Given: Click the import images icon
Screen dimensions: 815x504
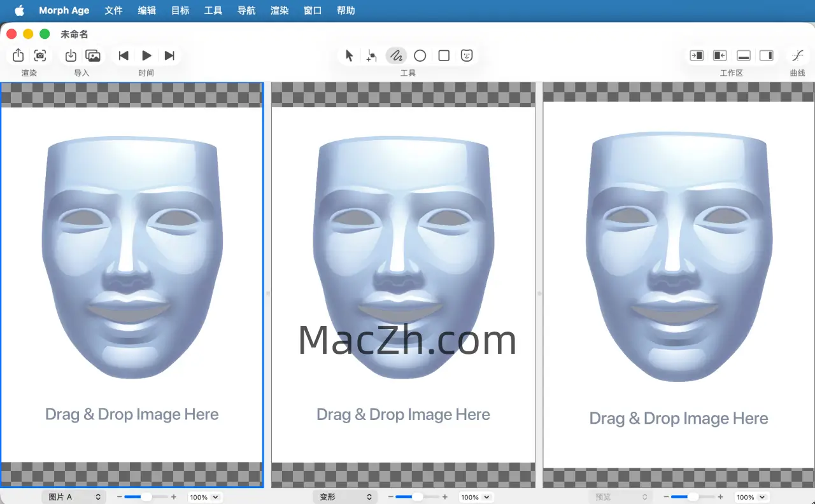Looking at the screenshot, I should click(93, 56).
